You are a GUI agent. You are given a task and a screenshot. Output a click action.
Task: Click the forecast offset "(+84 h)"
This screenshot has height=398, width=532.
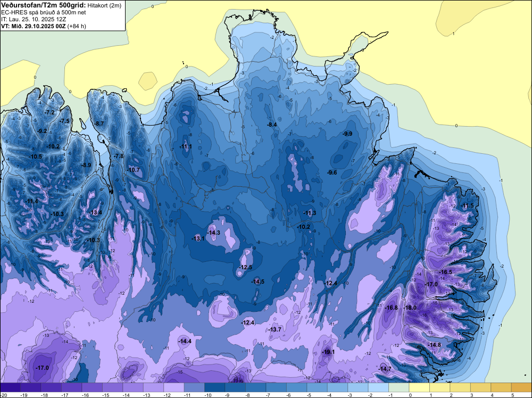77,26
